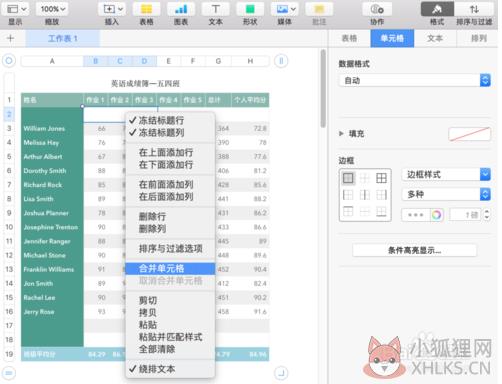Screen dimensions: 502x384
Task: Click the vertical scrollbar of the sheet
Action: [x=323, y=89]
